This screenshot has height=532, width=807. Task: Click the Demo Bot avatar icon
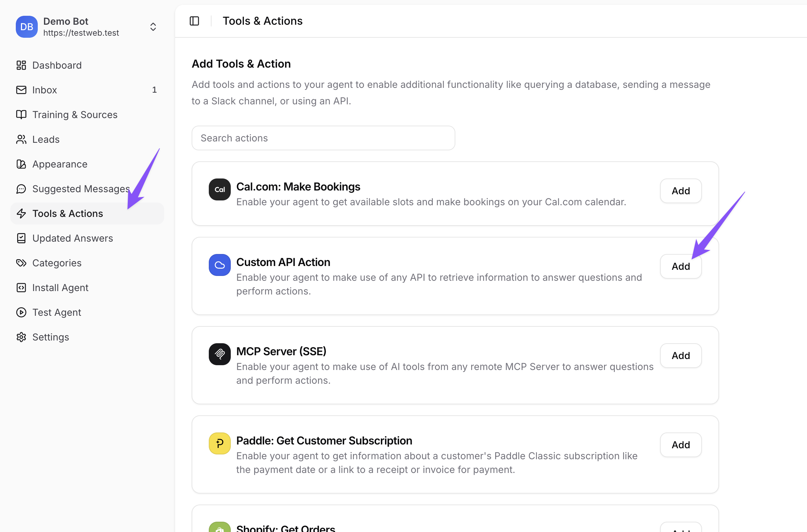tap(26, 27)
